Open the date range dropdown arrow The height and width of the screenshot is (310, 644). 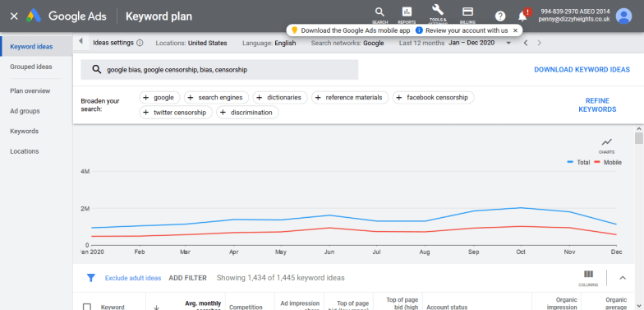point(508,43)
